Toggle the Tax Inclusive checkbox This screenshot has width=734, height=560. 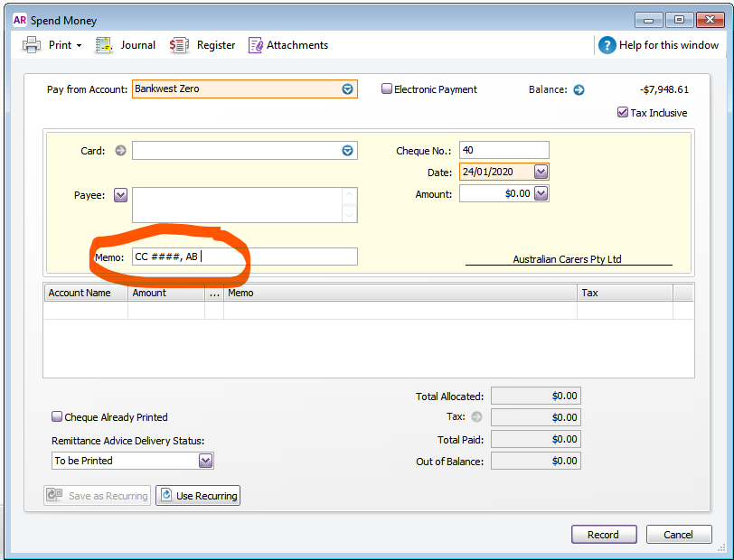[623, 113]
